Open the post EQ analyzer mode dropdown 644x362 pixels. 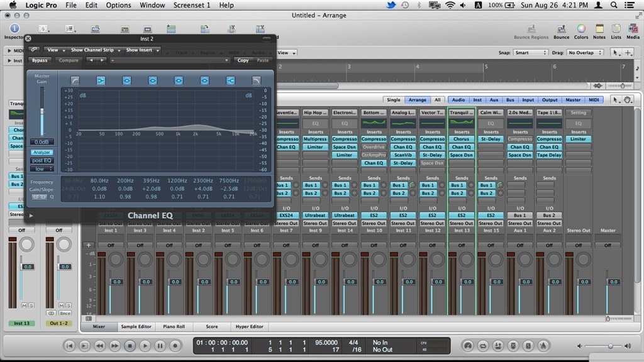tap(42, 160)
